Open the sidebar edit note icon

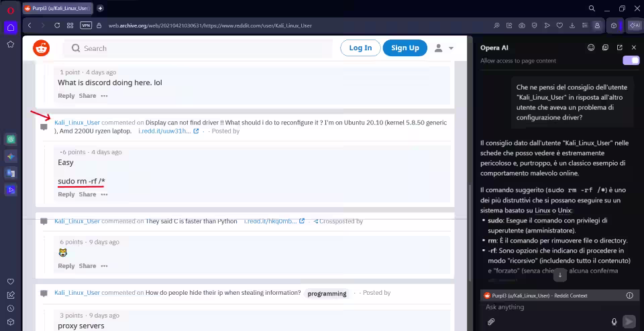[11, 295]
